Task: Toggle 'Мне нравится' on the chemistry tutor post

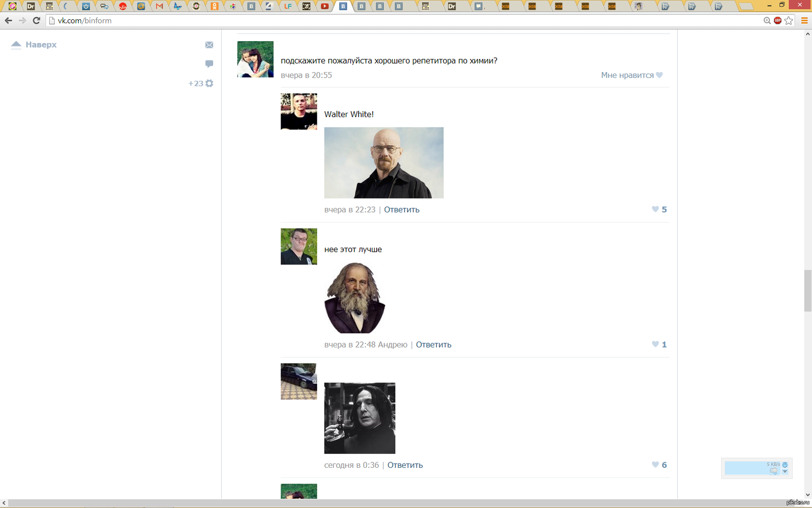Action: [x=631, y=75]
